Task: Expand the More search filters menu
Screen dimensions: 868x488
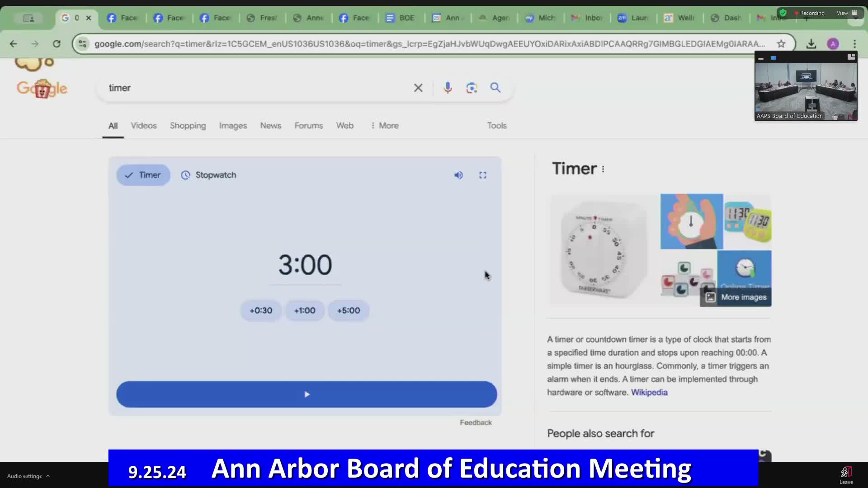Action: 385,126
